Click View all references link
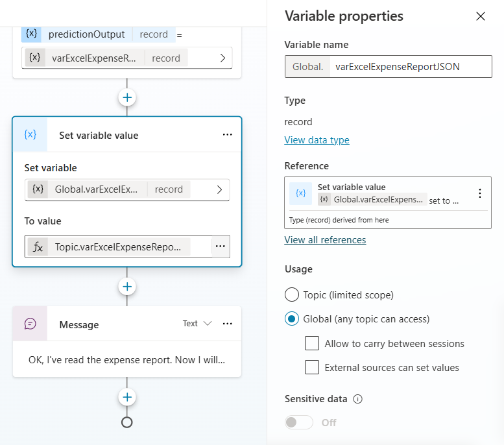 tap(325, 240)
